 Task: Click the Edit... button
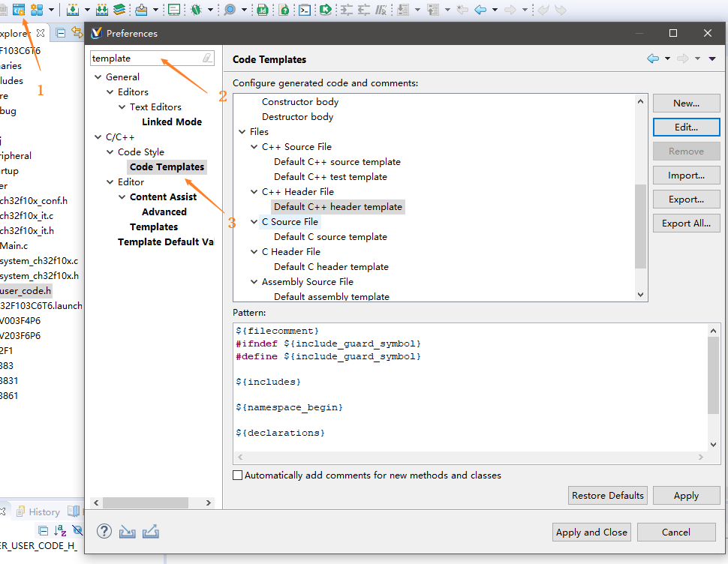[x=686, y=127]
